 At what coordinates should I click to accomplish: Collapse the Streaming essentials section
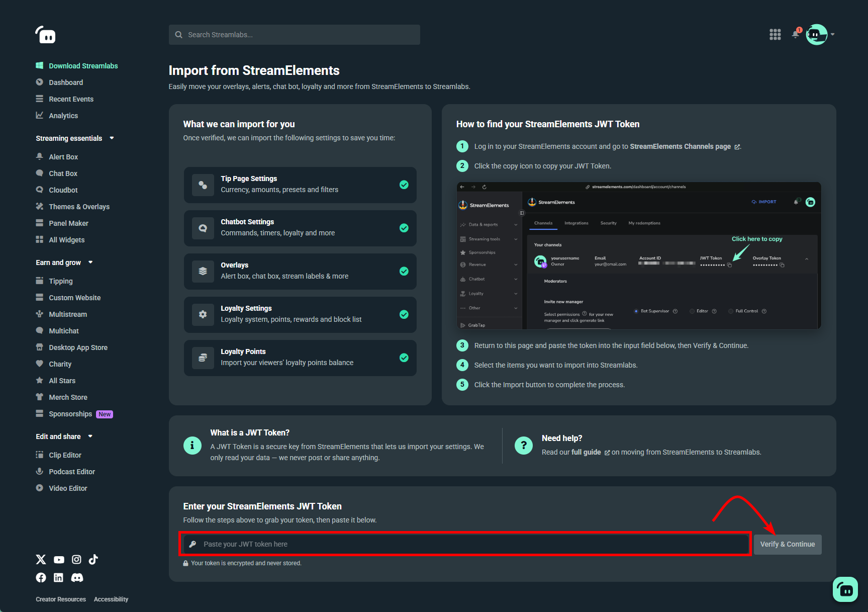click(x=75, y=138)
